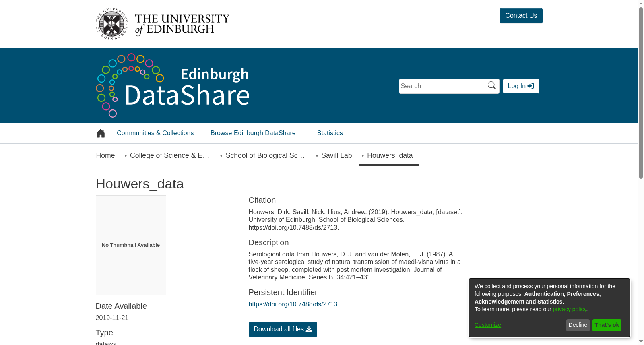
Task: Click the Edinburgh DataShare logo
Action: [x=173, y=85]
